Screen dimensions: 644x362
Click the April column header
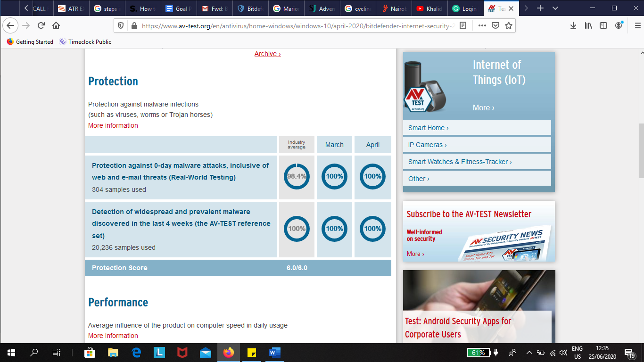(x=373, y=145)
